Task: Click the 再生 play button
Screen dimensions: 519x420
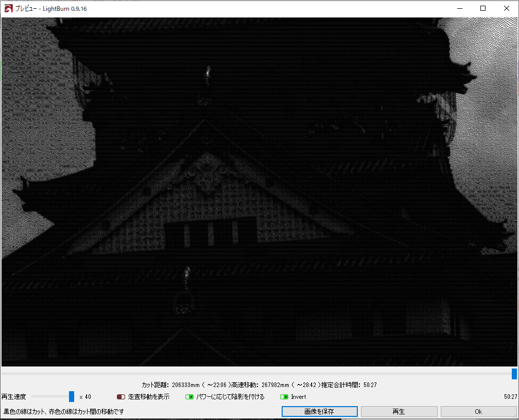Action: [x=399, y=411]
